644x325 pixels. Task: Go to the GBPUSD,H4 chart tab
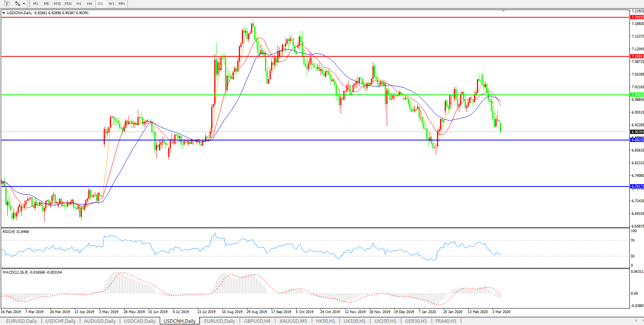tap(257, 321)
